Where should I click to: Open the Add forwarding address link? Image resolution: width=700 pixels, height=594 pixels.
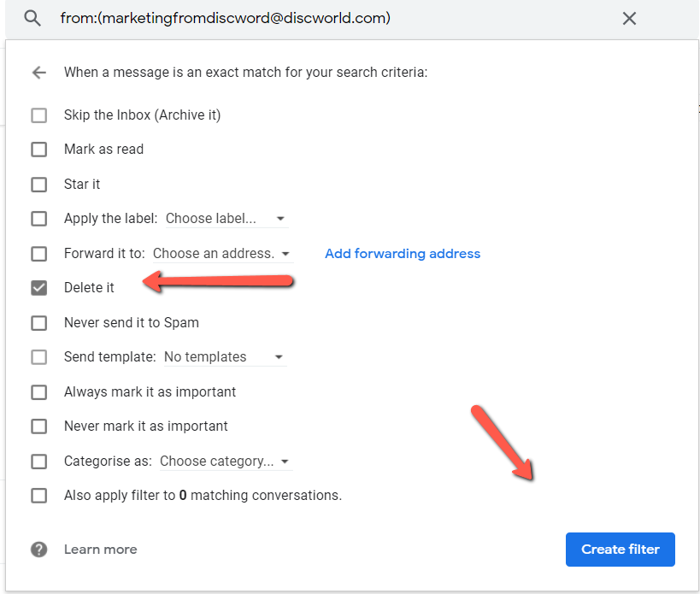pyautogui.click(x=403, y=254)
